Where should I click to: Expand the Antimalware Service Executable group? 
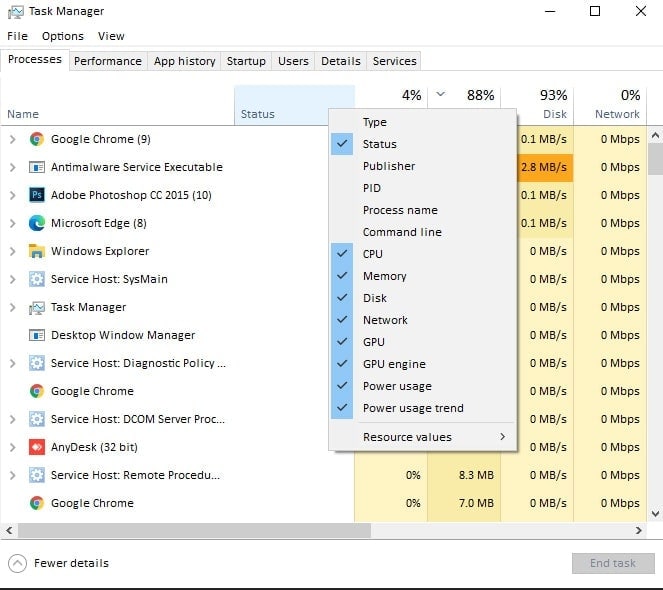13,167
